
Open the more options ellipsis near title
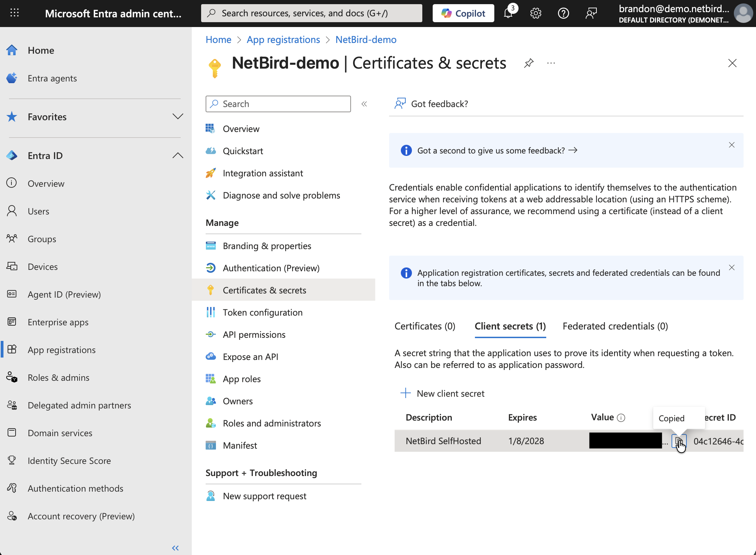[x=551, y=63]
